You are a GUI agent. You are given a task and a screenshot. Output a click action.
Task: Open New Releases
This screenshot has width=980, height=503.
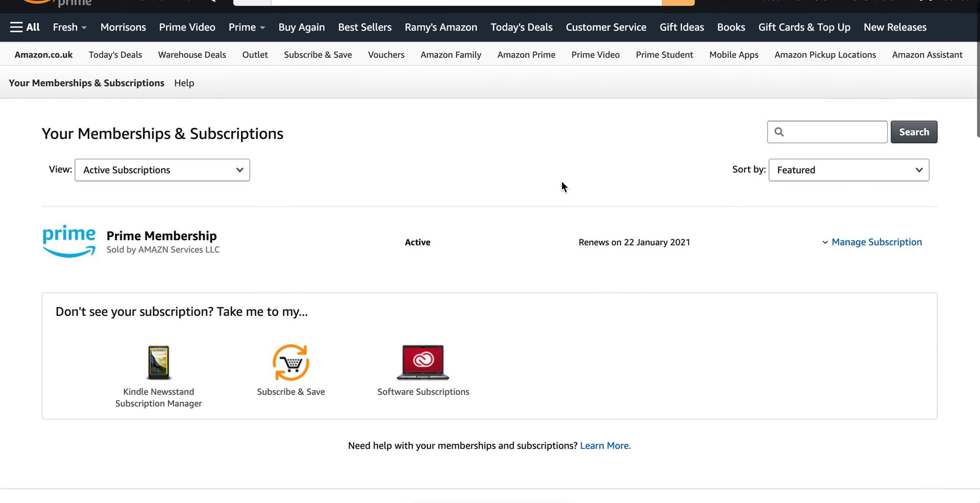point(895,27)
